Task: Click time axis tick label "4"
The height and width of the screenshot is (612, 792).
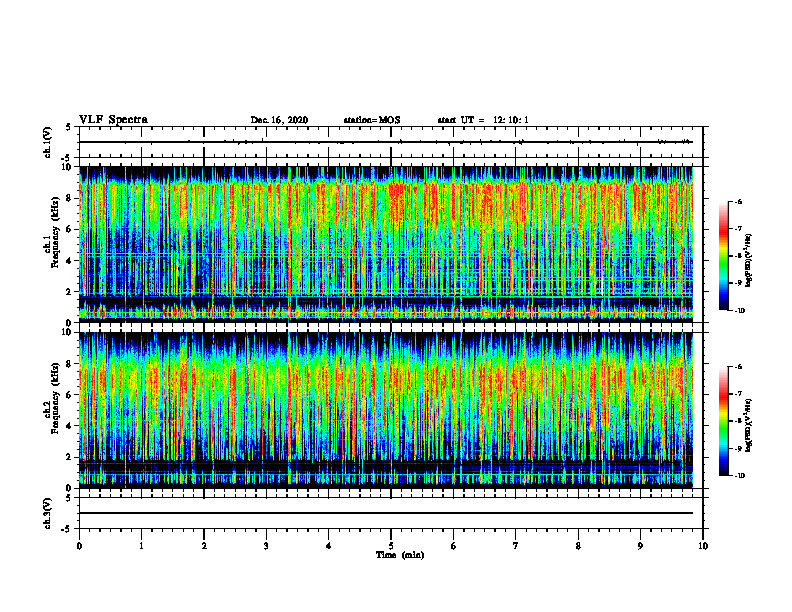Action: click(x=329, y=546)
